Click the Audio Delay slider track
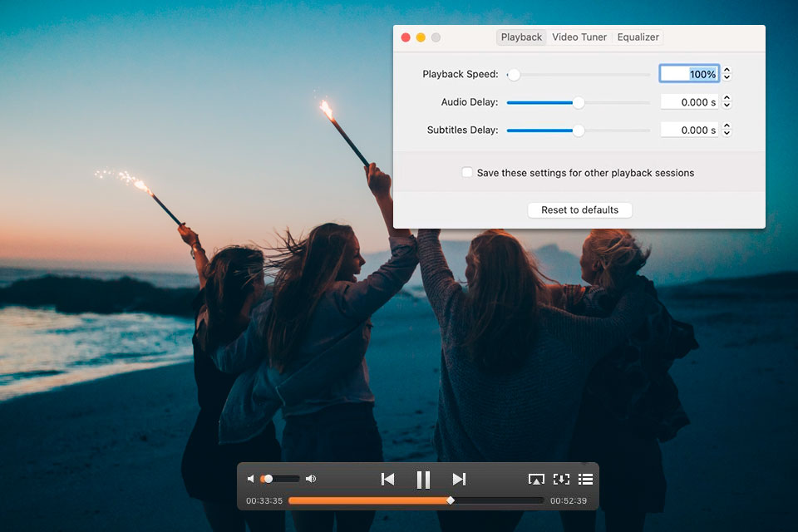This screenshot has width=798, height=532. 615,103
